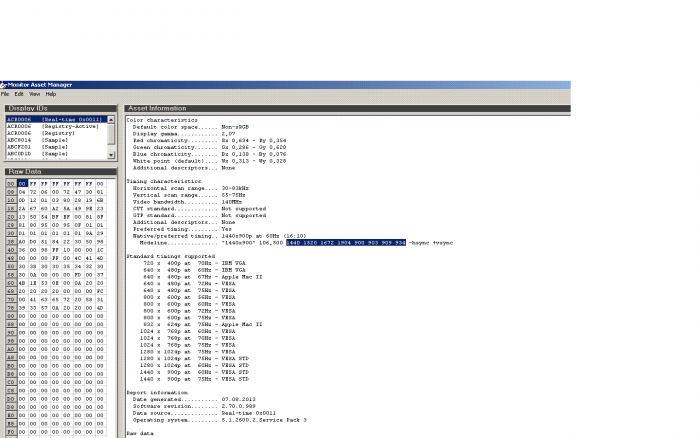Click the Standard timings supported heading
Image resolution: width=700 pixels, height=438 pixels.
171,256
